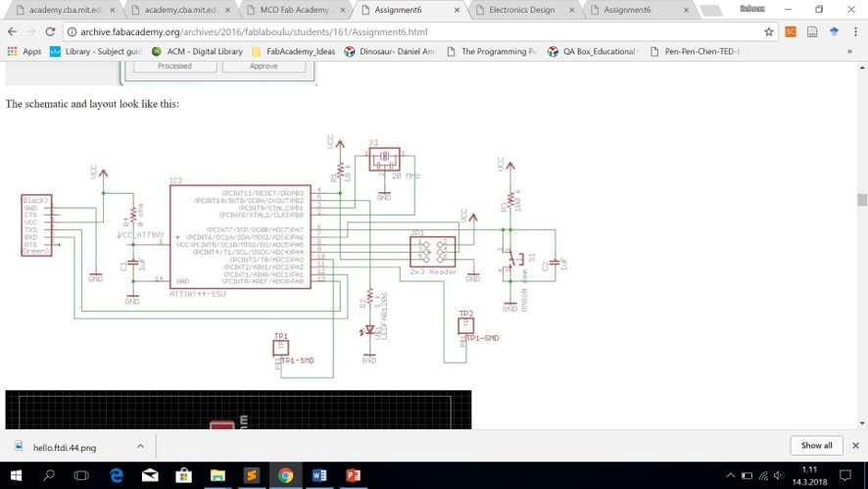This screenshot has width=868, height=489.
Task: Switch to Chrome on taskbar
Action: click(285, 475)
